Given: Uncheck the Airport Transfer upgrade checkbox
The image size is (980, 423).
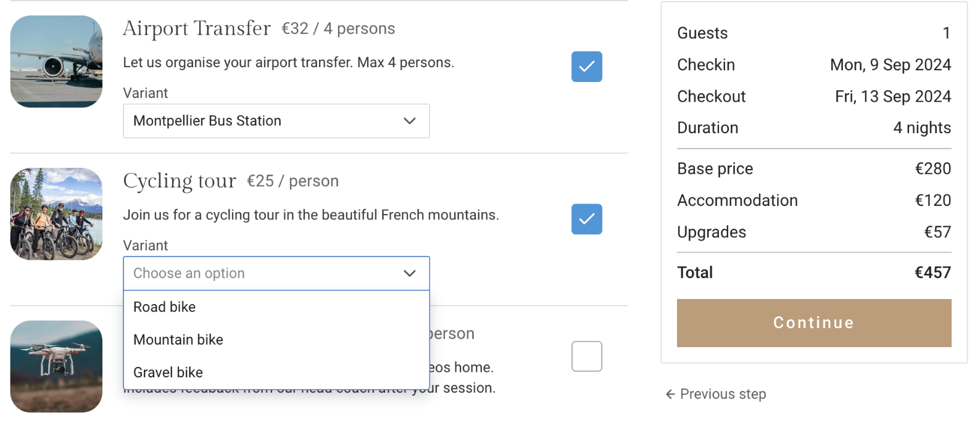Looking at the screenshot, I should [586, 67].
